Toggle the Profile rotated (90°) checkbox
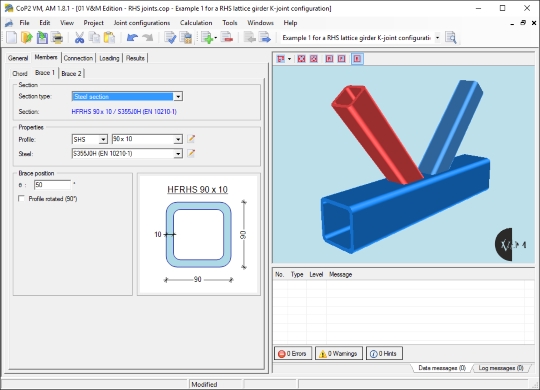Viewport: 540px width, 390px height. 21,198
